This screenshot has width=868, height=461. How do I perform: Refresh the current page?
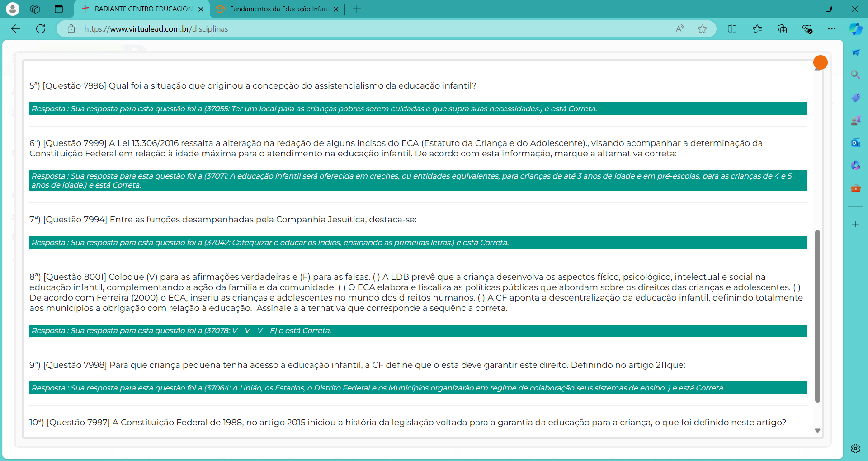click(41, 29)
